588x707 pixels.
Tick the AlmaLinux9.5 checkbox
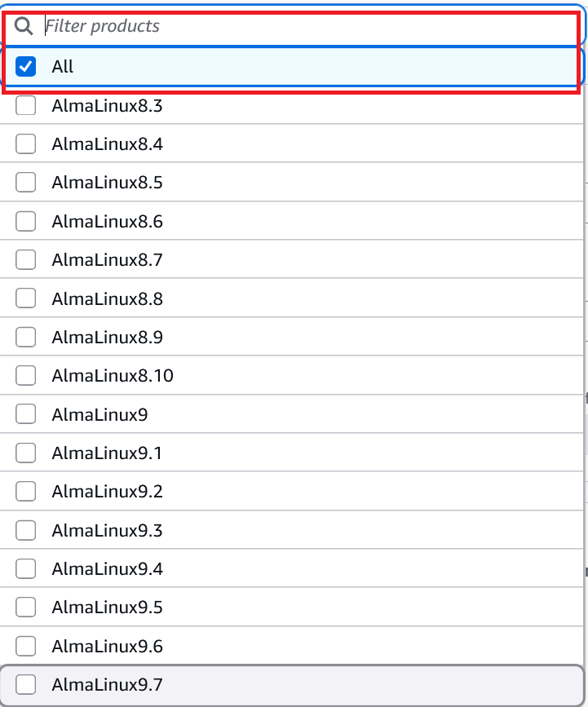click(x=26, y=608)
